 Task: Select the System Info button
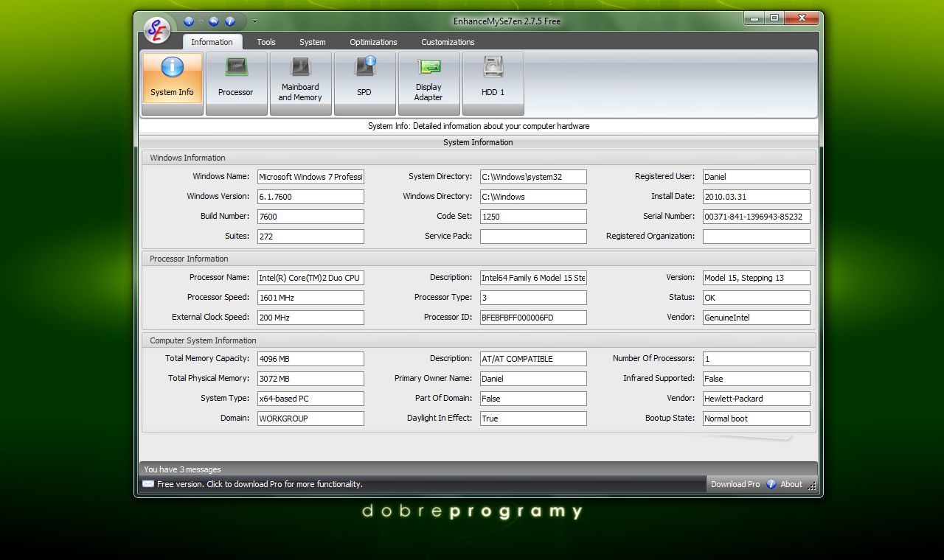[172, 83]
